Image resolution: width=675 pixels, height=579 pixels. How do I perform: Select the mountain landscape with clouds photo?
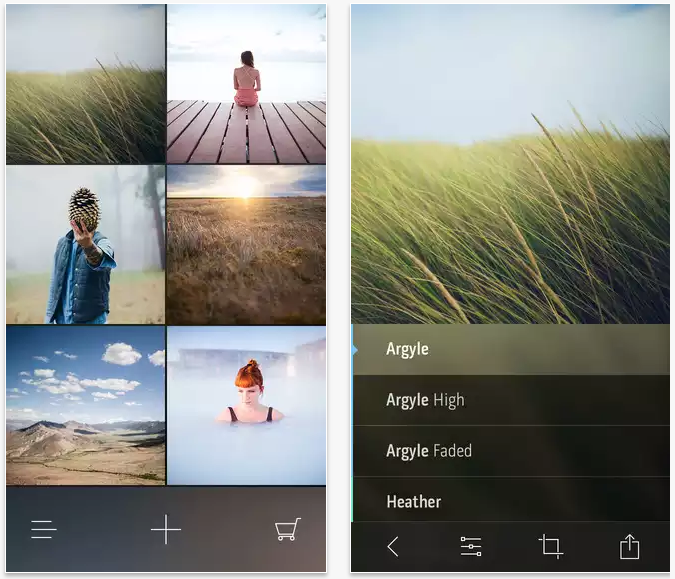point(85,405)
